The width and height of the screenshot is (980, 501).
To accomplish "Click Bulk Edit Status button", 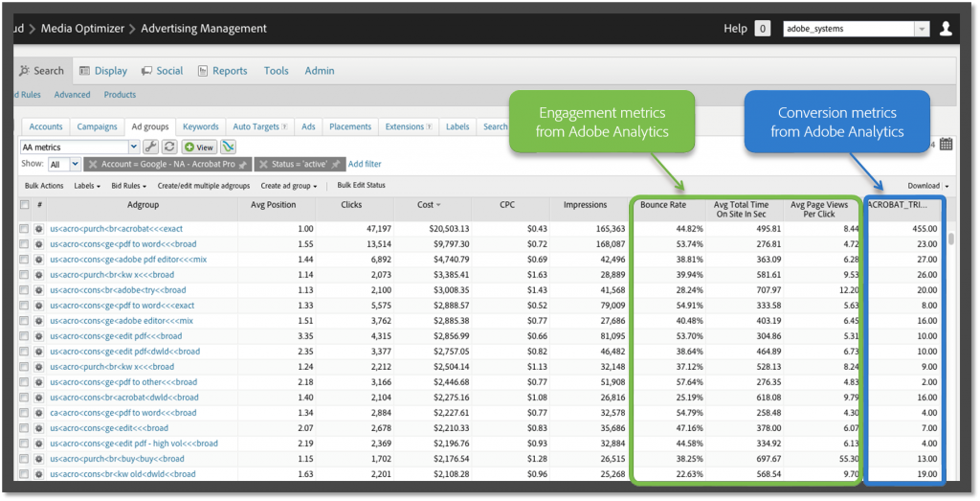I will [x=361, y=185].
